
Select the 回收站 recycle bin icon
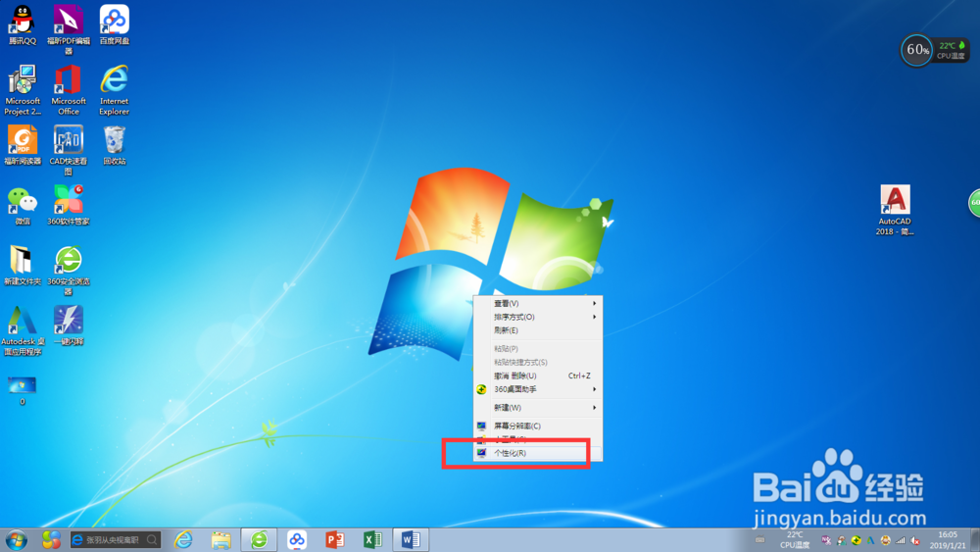(115, 145)
